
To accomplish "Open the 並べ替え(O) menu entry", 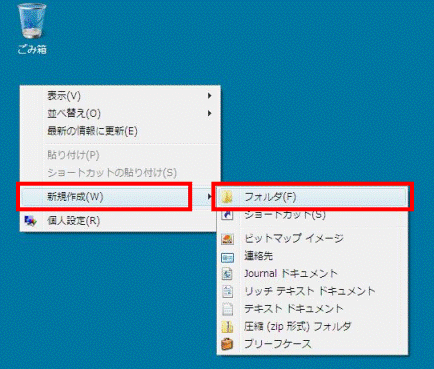I will 120,113.
